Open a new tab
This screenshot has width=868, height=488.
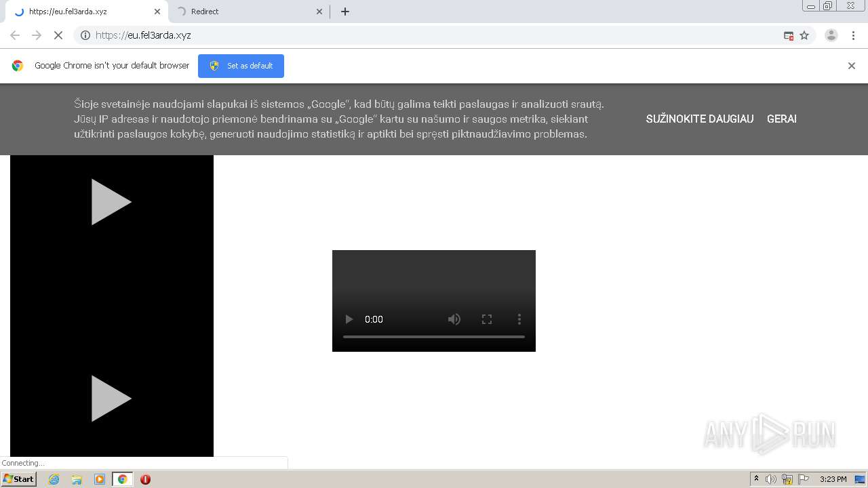click(345, 12)
